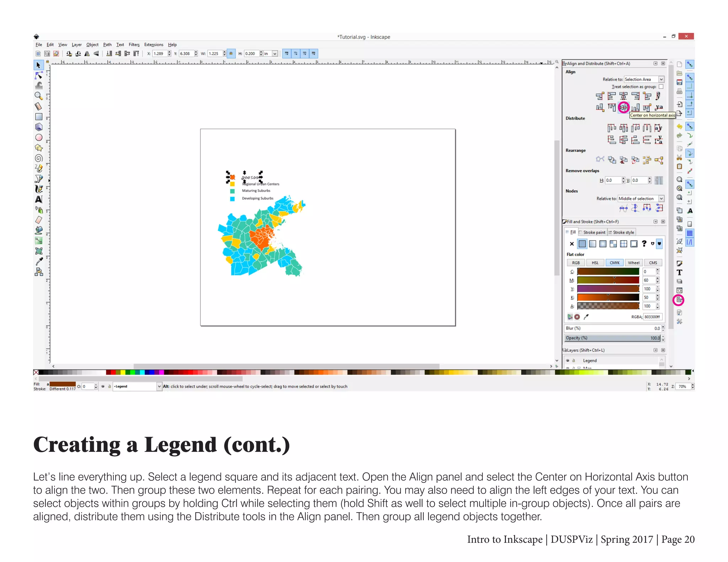Adjust the Magenta M color slider
Image resolution: width=728 pixels, height=562 pixels.
coord(608,280)
